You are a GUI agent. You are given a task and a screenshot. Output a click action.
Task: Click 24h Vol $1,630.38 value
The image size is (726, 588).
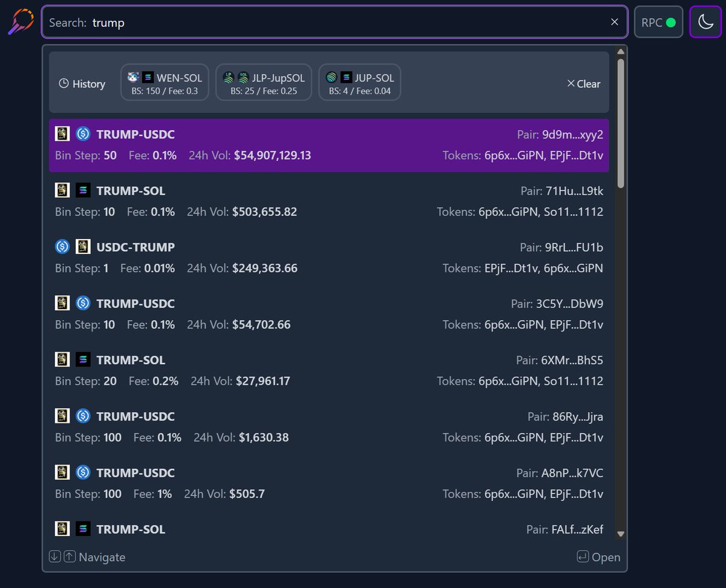tap(264, 437)
